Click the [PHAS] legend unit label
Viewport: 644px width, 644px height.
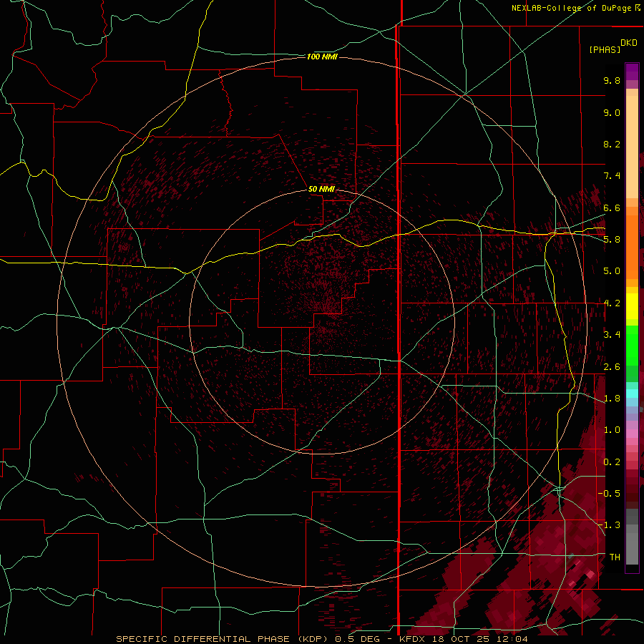point(605,49)
